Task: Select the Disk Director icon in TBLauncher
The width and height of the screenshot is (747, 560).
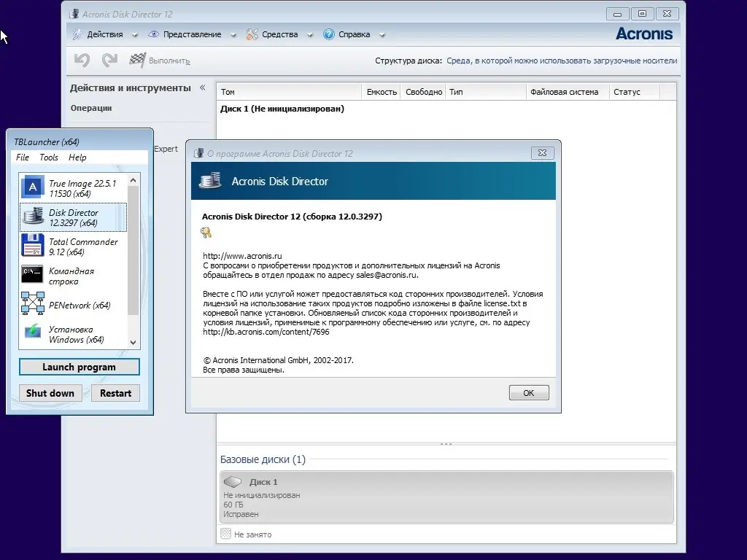Action: pyautogui.click(x=32, y=217)
